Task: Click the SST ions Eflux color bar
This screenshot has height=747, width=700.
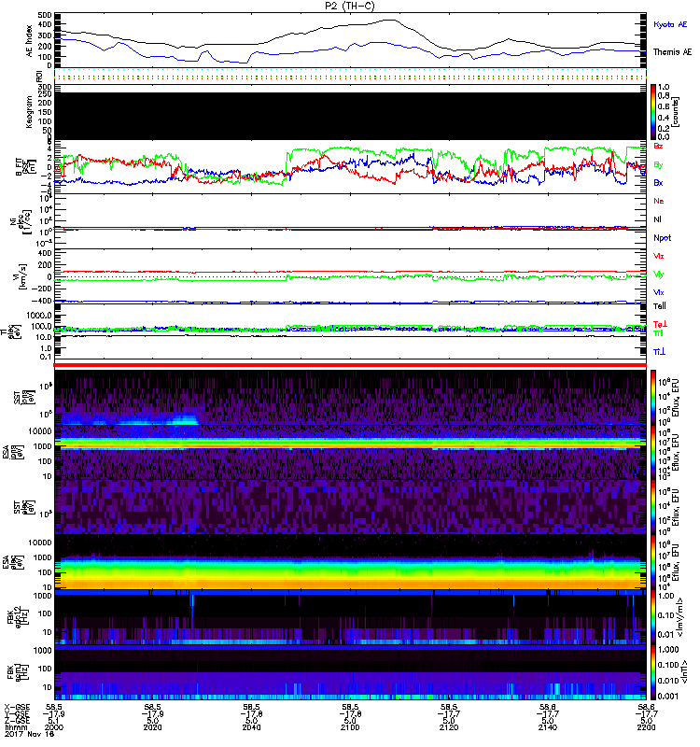Action: pos(653,398)
